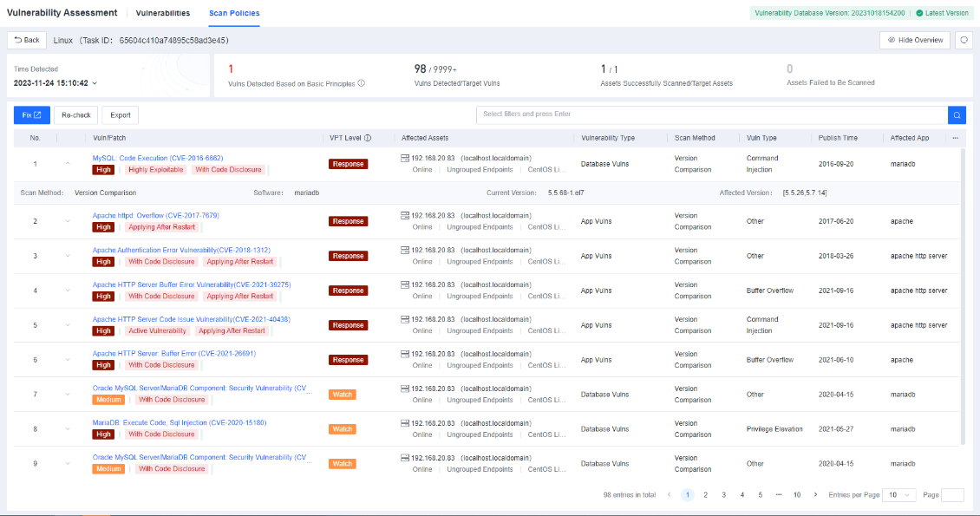Click info icon beside Vulns Detected Based on Basic Principles
The width and height of the screenshot is (980, 516).
click(361, 83)
